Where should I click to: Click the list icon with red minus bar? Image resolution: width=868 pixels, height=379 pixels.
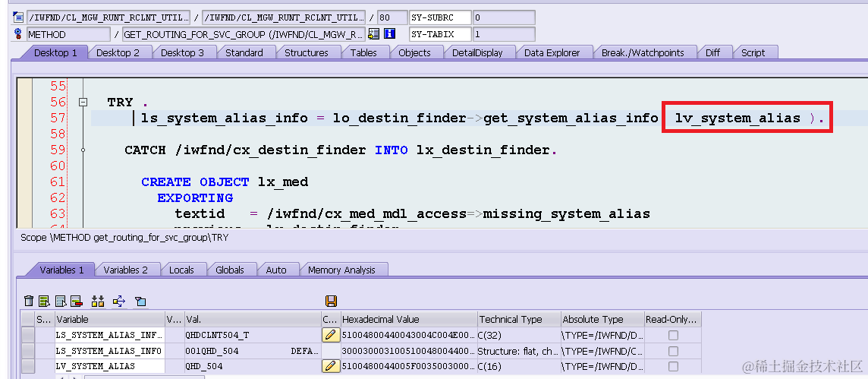[x=77, y=301]
